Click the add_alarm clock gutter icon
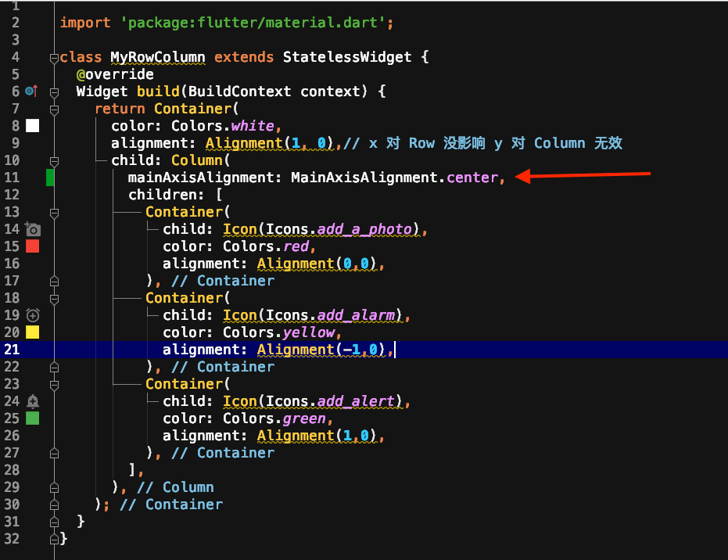 (x=33, y=315)
